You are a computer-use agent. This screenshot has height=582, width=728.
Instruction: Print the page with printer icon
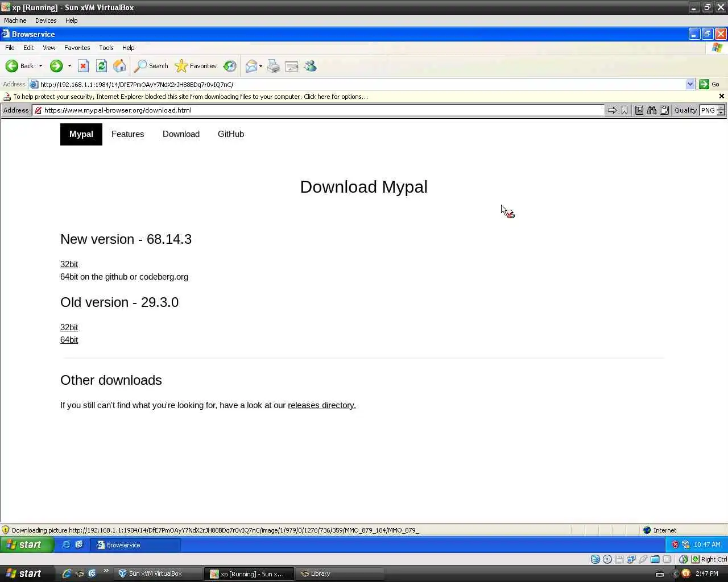pyautogui.click(x=274, y=66)
